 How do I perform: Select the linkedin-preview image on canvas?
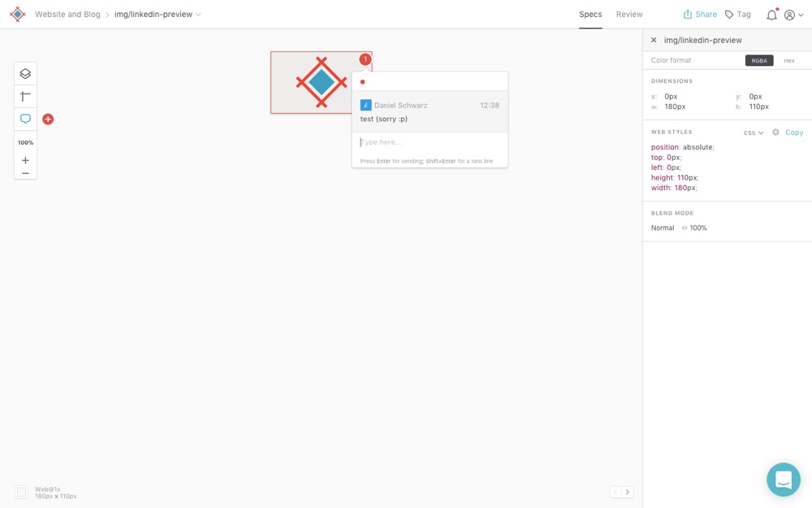[x=321, y=82]
